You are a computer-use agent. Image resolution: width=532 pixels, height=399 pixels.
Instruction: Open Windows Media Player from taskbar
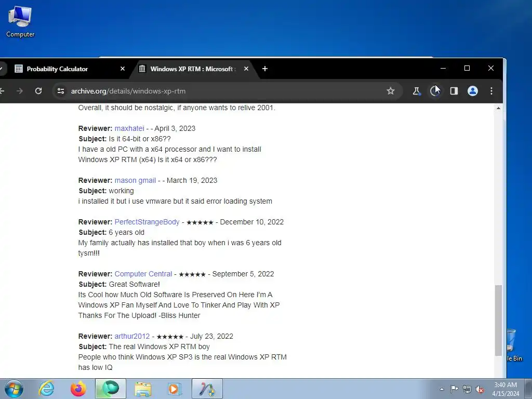175,389
